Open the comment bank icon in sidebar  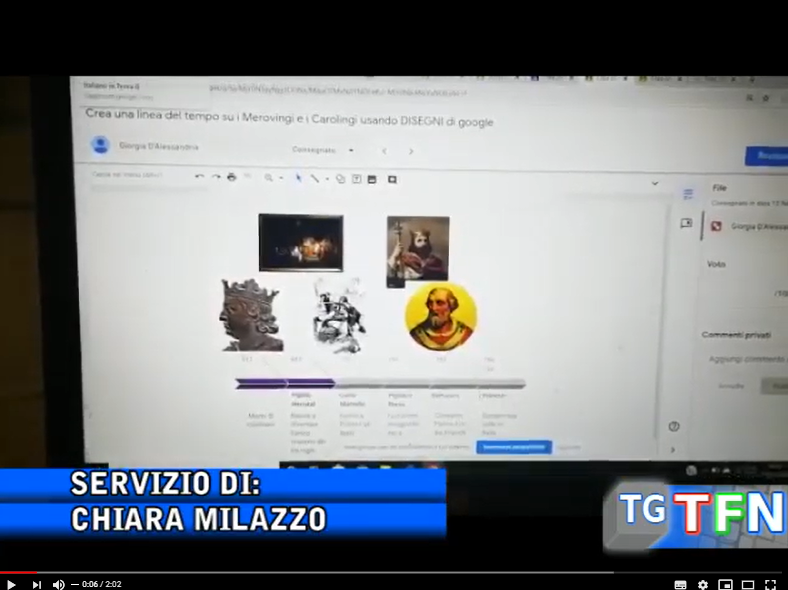(686, 223)
